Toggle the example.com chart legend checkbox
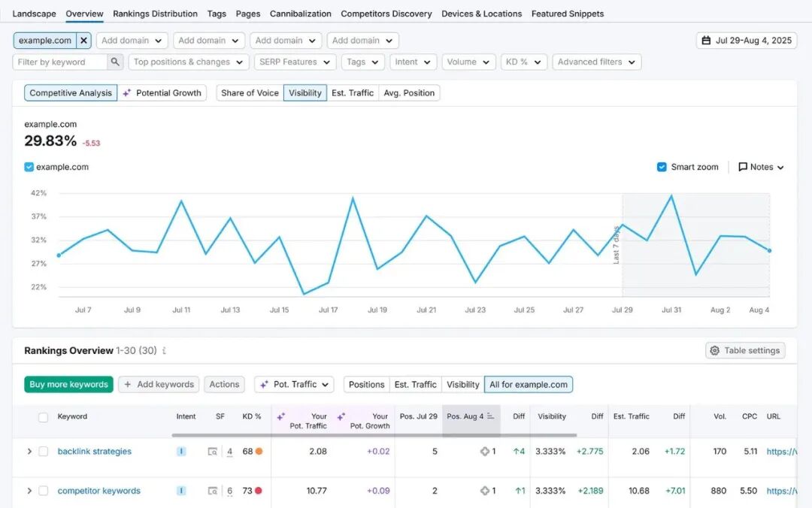 29,167
